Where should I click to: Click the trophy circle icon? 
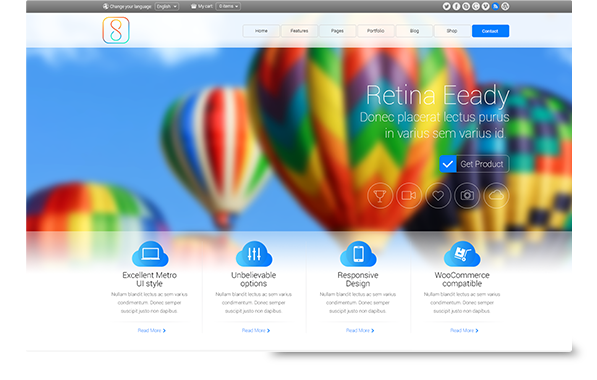[380, 195]
